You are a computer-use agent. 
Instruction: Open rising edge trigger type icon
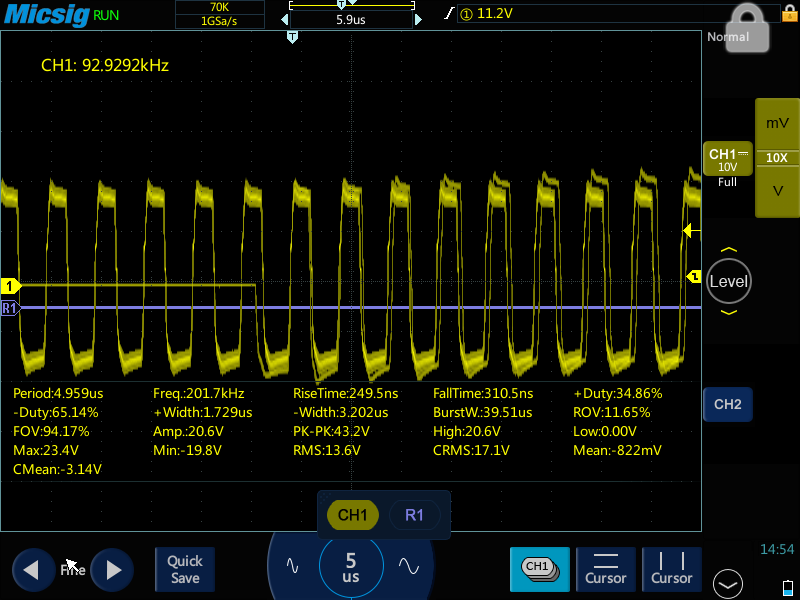tap(448, 14)
